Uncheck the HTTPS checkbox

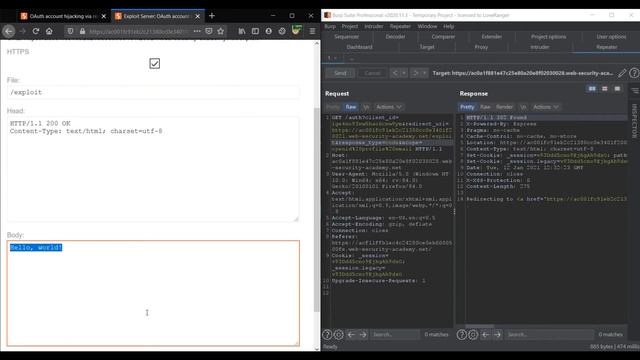(154, 63)
